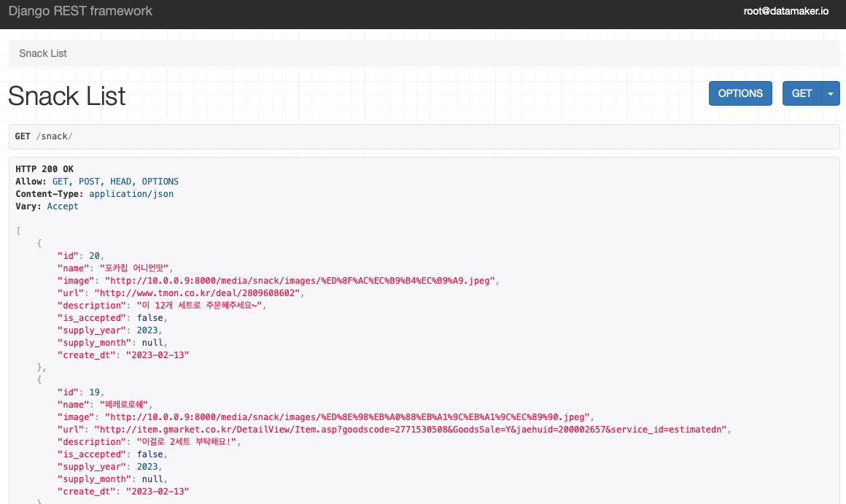
Task: Open the Django REST framework home link
Action: click(80, 11)
